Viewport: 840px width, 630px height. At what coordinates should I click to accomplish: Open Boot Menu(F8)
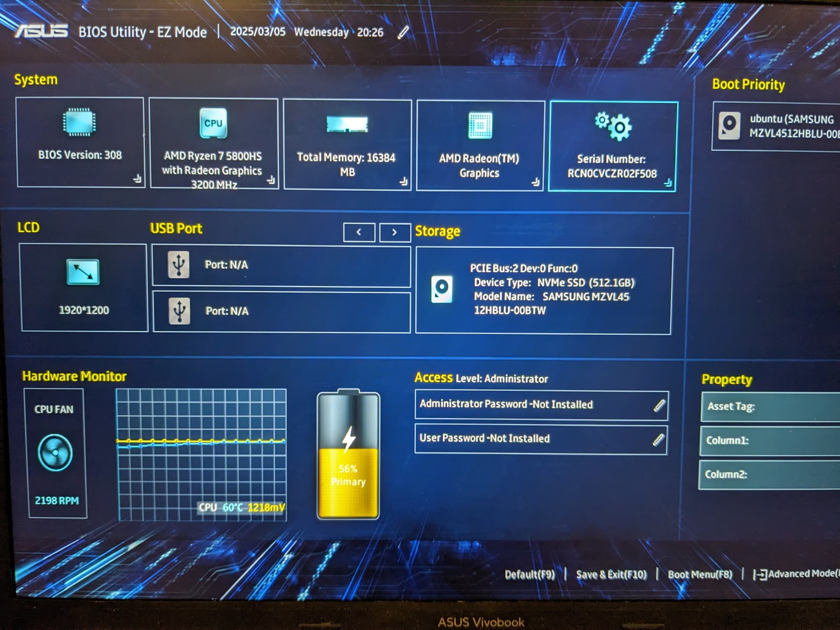[x=700, y=574]
